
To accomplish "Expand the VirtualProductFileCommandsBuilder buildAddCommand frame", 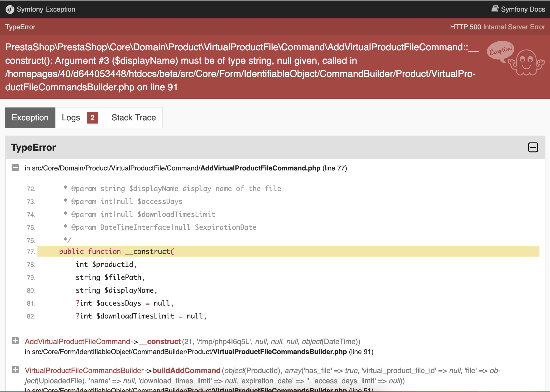I will pyautogui.click(x=16, y=370).
